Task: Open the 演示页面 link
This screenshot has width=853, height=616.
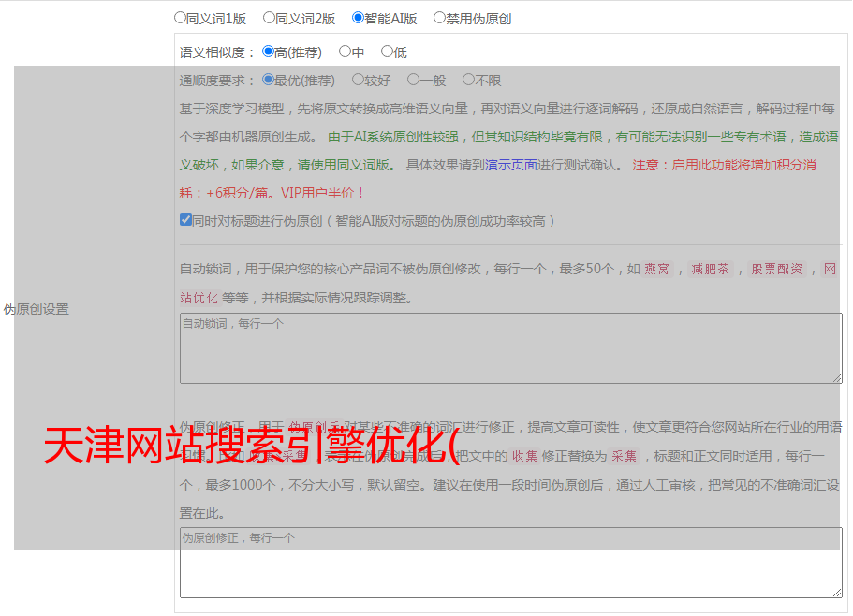Action: (x=510, y=165)
